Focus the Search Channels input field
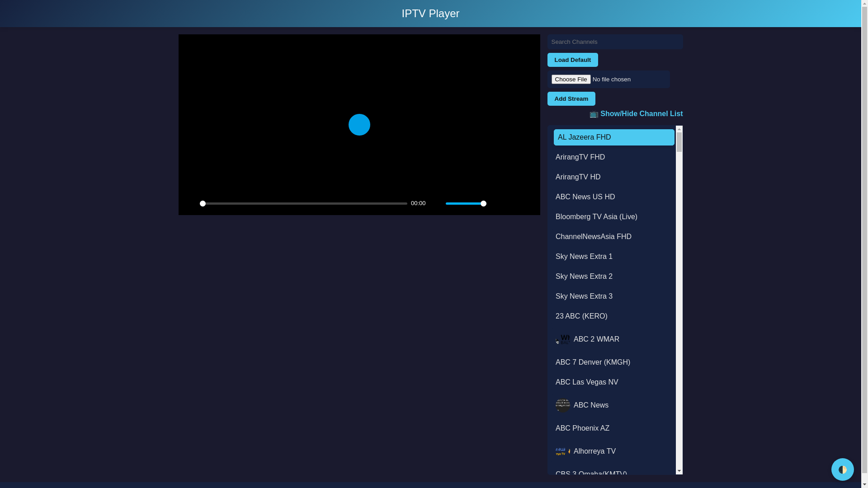This screenshot has width=868, height=488. (x=615, y=42)
